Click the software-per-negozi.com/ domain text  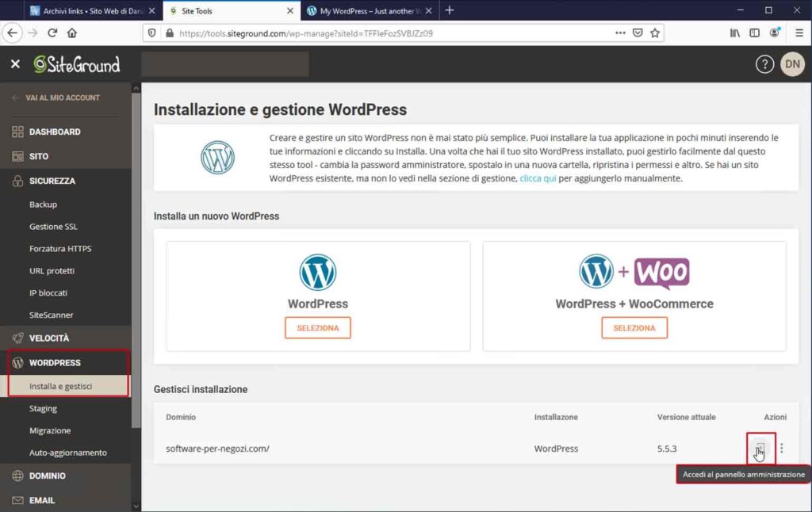click(x=217, y=449)
